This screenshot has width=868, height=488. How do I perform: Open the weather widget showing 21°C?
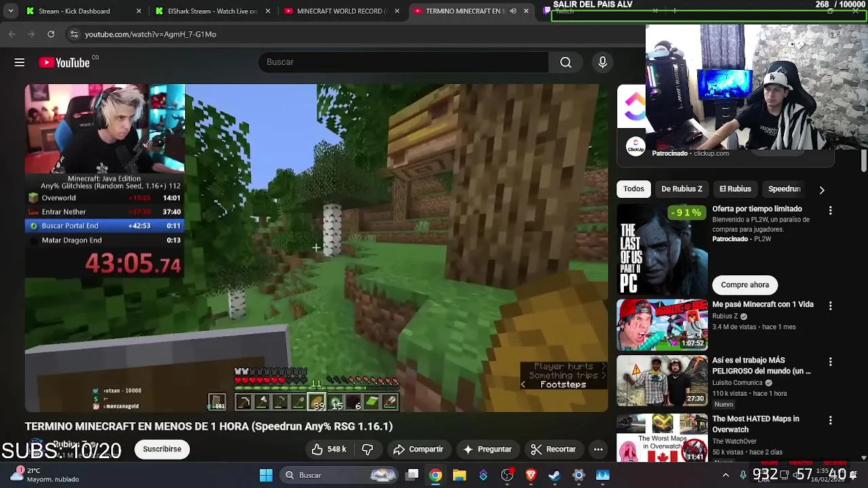47,474
